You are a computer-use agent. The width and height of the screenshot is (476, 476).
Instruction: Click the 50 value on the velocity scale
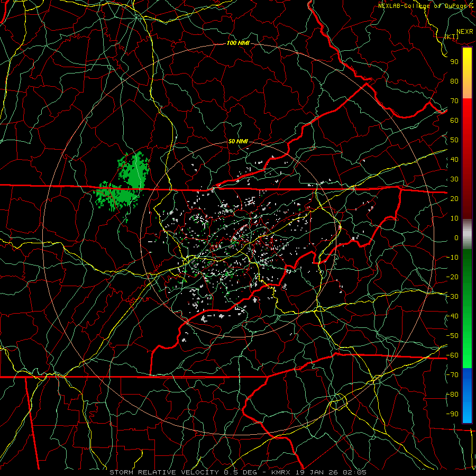(454, 140)
